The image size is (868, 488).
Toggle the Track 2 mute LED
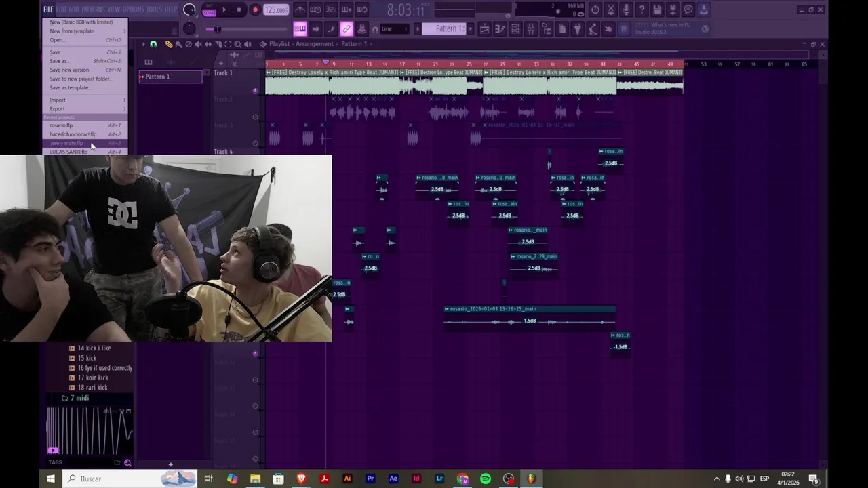tap(256, 117)
